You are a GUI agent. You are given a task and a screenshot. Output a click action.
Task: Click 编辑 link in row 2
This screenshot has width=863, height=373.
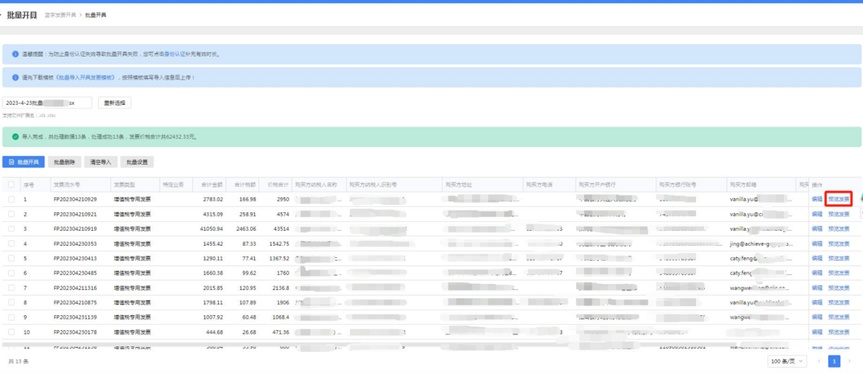pyautogui.click(x=817, y=214)
